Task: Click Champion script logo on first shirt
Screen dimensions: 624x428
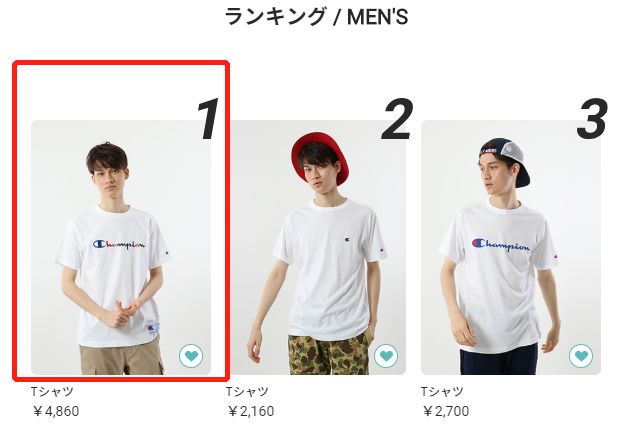Action: [x=119, y=245]
